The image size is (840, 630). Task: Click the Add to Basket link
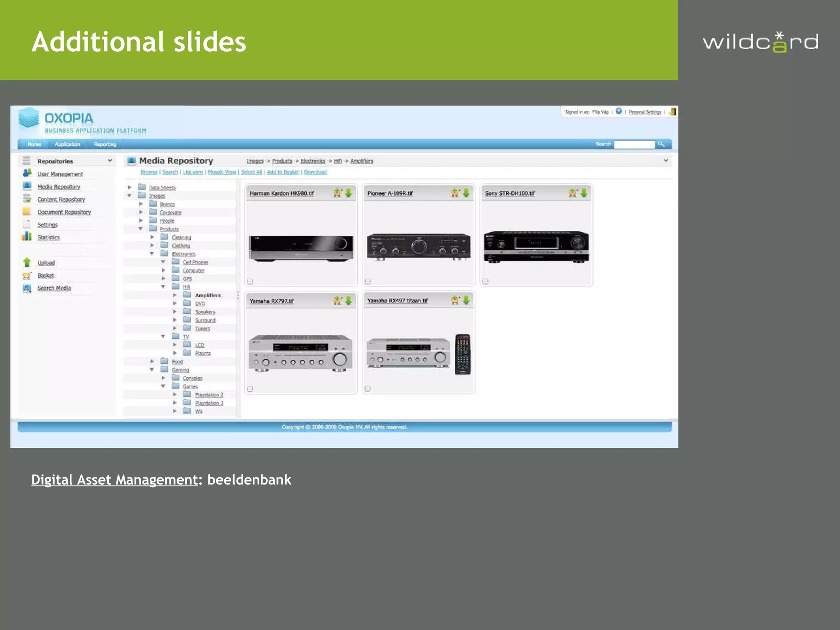(283, 172)
